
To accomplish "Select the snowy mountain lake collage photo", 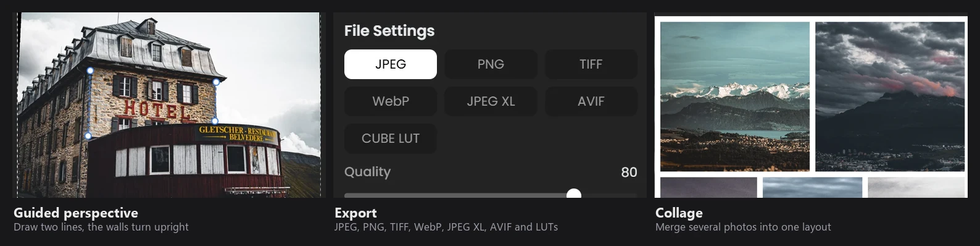I will pyautogui.click(x=735, y=96).
